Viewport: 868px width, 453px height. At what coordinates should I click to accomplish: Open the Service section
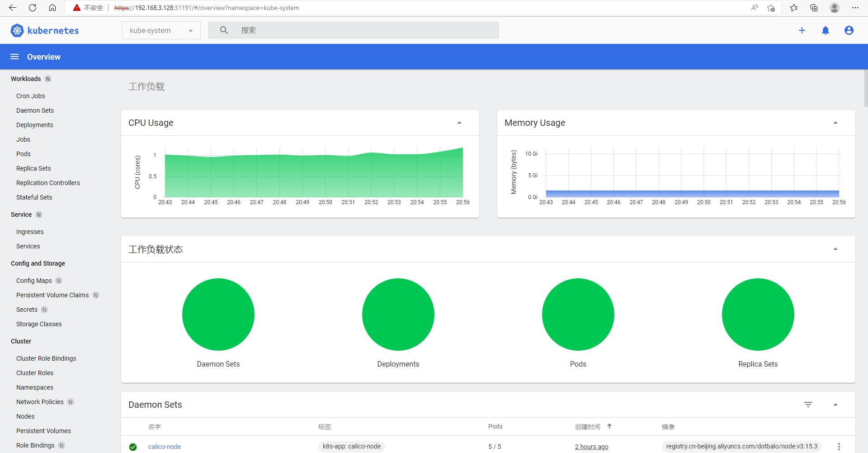21,215
